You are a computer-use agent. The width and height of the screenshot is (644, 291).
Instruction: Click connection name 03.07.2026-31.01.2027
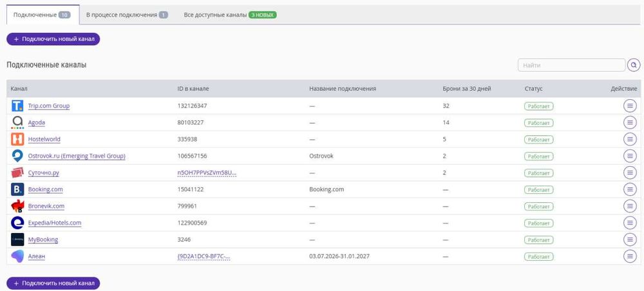point(339,256)
